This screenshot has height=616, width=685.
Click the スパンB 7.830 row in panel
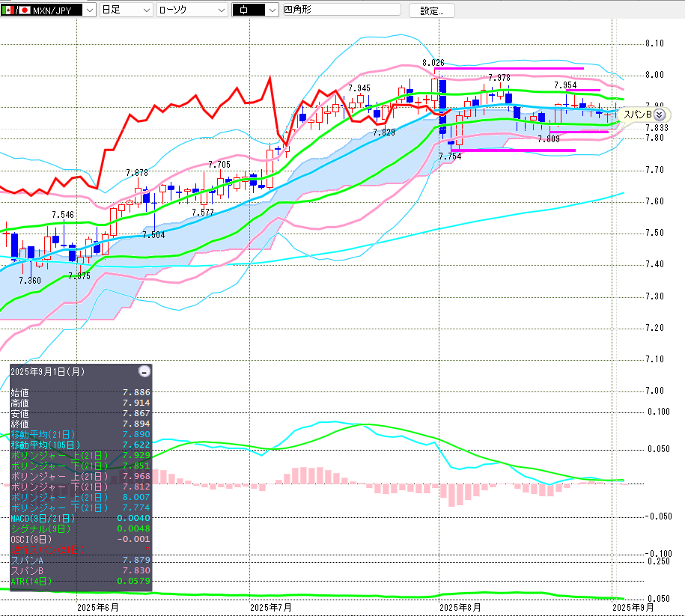click(80, 570)
